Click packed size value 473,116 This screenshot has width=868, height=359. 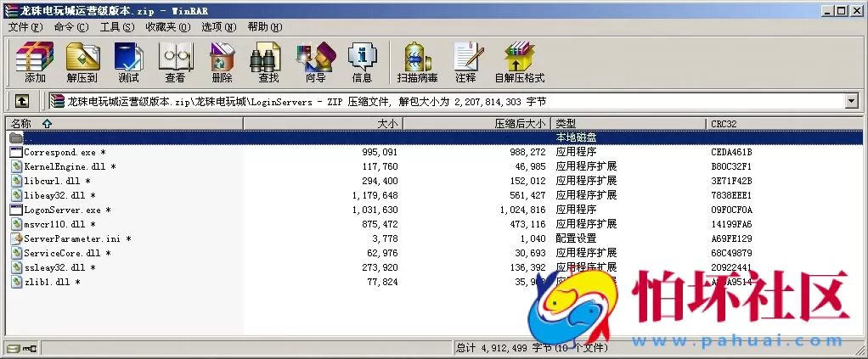tap(527, 225)
